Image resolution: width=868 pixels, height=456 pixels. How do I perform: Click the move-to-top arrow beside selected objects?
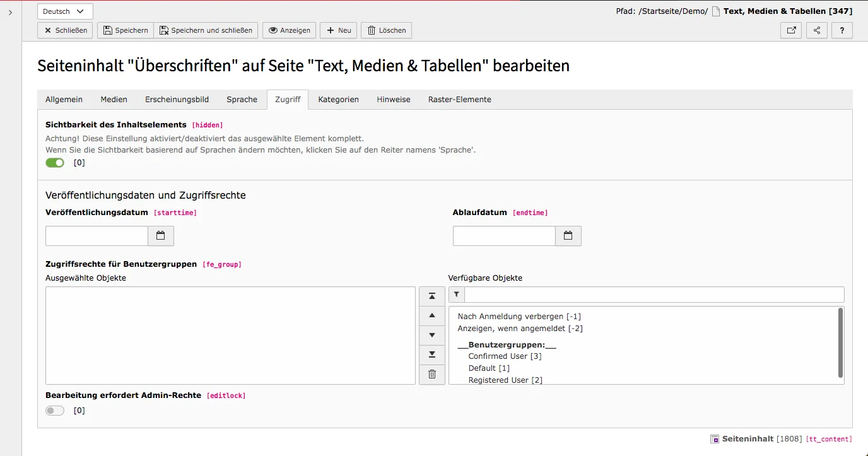click(x=431, y=295)
